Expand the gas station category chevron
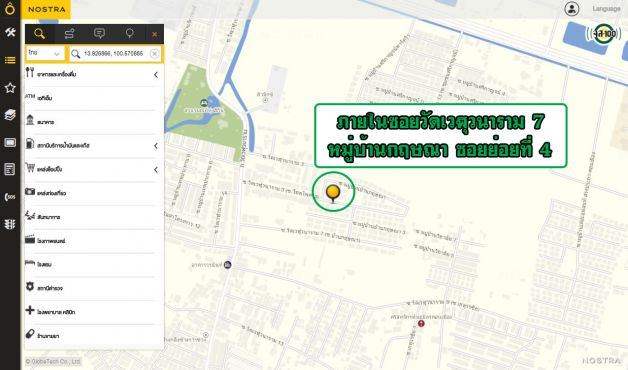628x370 pixels. (156, 146)
